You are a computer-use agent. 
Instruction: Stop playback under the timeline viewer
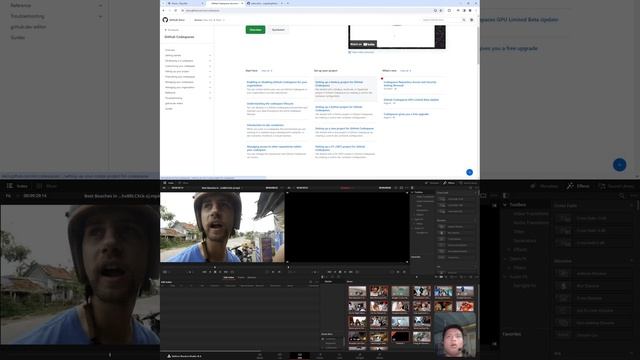pyautogui.click(x=340, y=272)
